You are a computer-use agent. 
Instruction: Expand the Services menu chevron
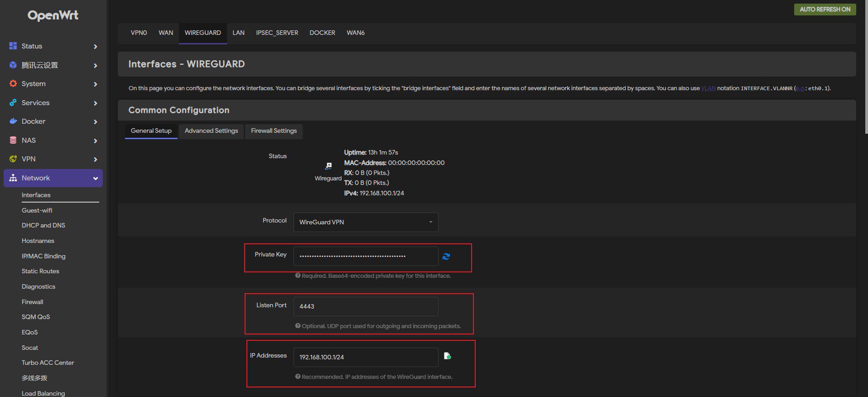click(x=96, y=103)
